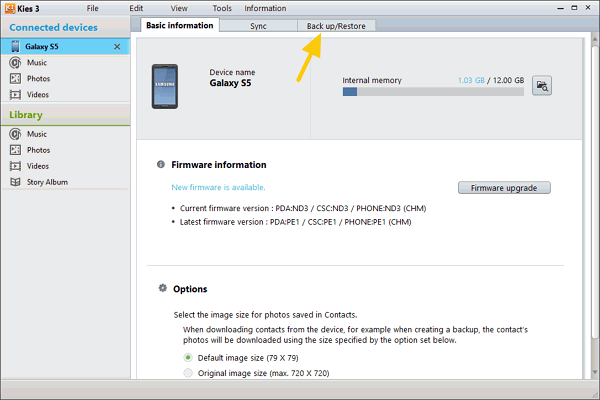
Task: Open the File menu
Action: click(92, 8)
